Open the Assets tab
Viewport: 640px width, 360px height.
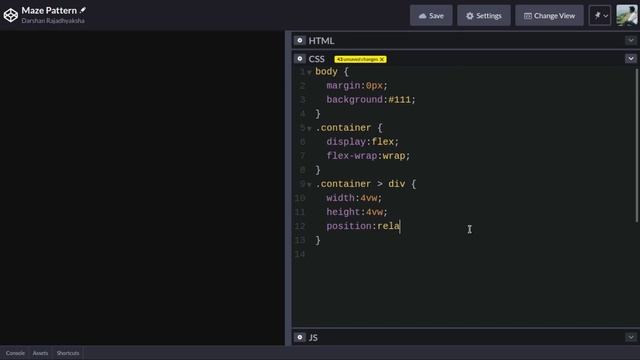click(x=40, y=353)
